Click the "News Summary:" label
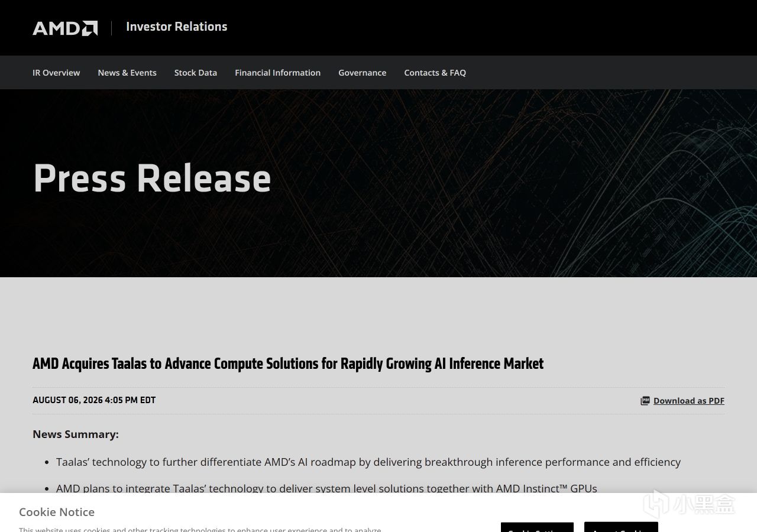 76,434
